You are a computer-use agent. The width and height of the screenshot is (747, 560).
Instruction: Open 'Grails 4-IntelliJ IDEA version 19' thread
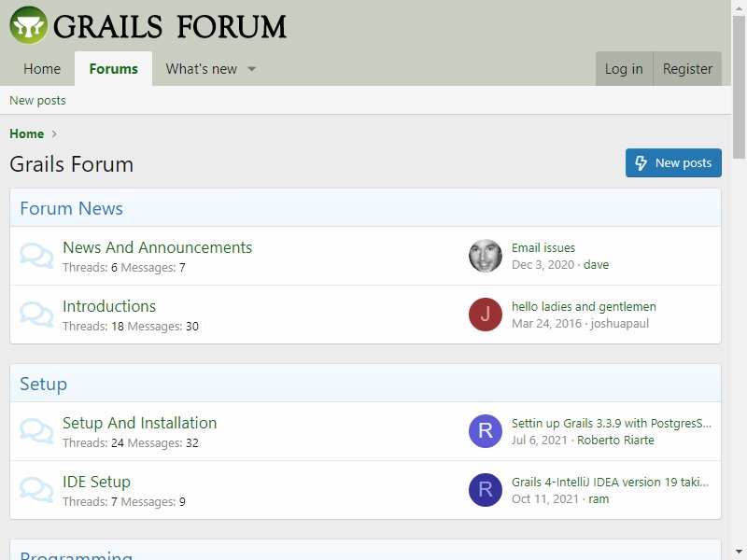click(x=610, y=482)
